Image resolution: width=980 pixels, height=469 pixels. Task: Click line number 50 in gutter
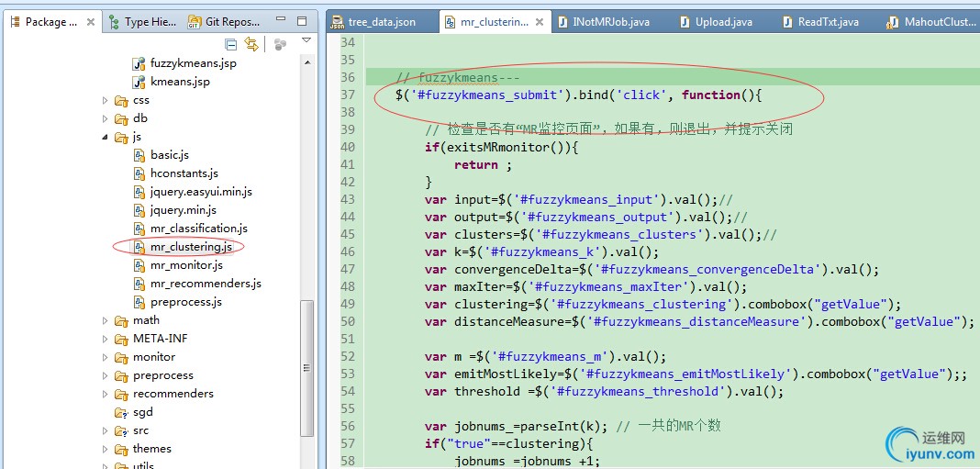(347, 321)
